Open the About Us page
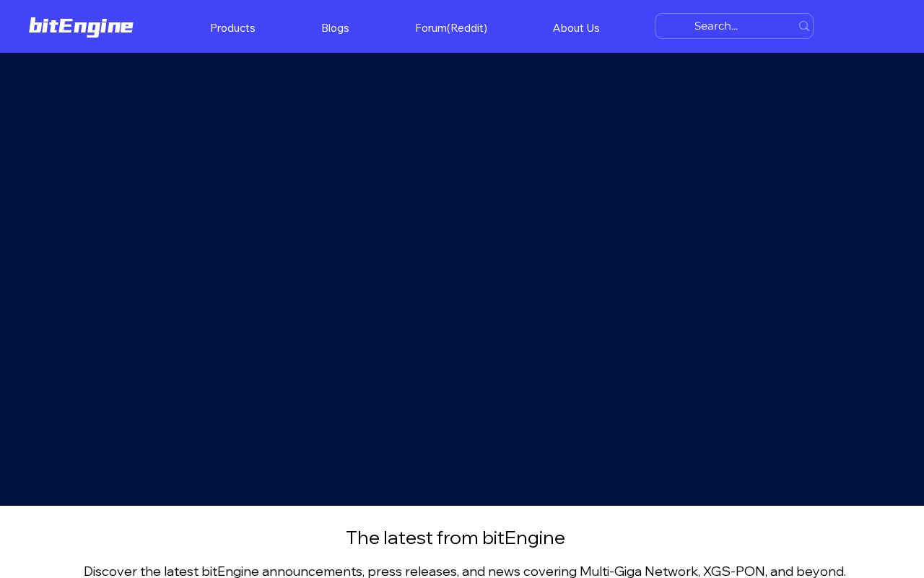Image resolution: width=924 pixels, height=578 pixels. 576,27
